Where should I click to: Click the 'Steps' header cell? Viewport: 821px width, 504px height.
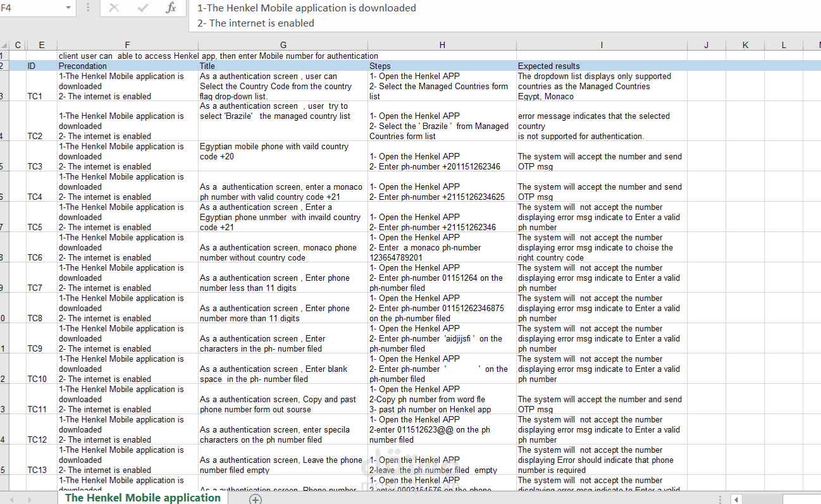click(x=442, y=66)
